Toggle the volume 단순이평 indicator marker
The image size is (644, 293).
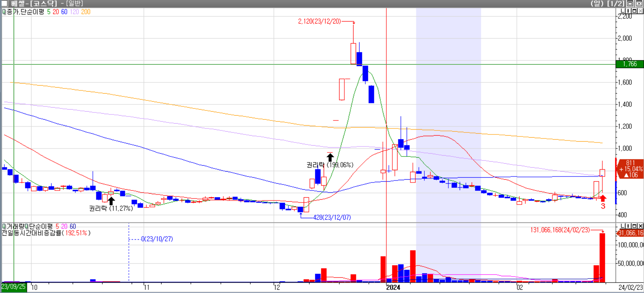pos(27,227)
